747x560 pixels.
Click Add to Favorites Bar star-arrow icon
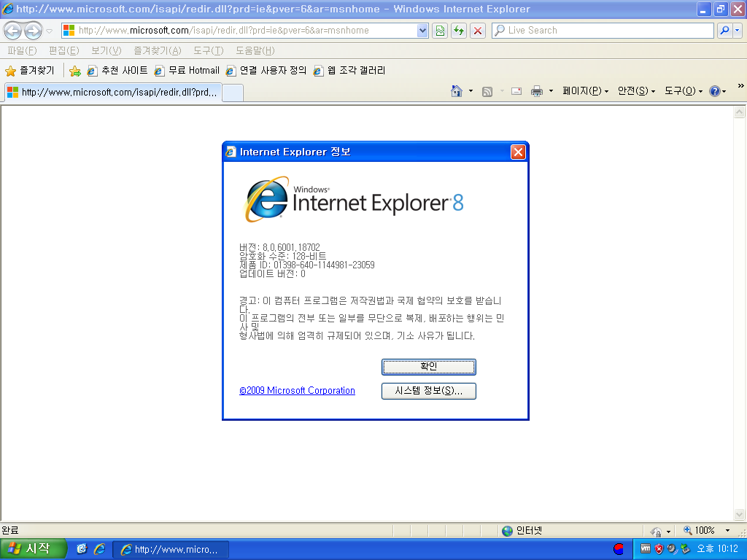click(x=75, y=71)
